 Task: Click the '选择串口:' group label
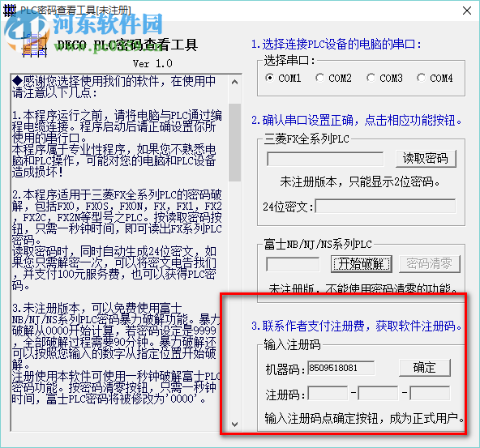(x=289, y=61)
